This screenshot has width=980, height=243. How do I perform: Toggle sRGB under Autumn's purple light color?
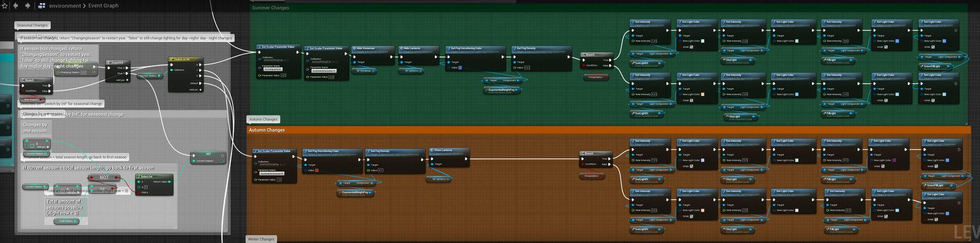pyautogui.click(x=883, y=167)
